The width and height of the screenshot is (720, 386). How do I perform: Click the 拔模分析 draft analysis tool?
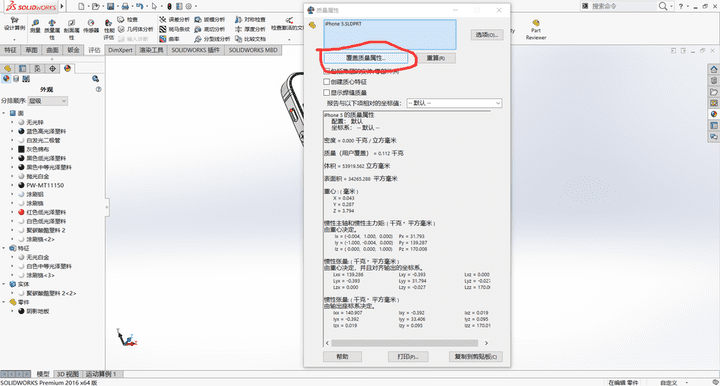pos(210,20)
